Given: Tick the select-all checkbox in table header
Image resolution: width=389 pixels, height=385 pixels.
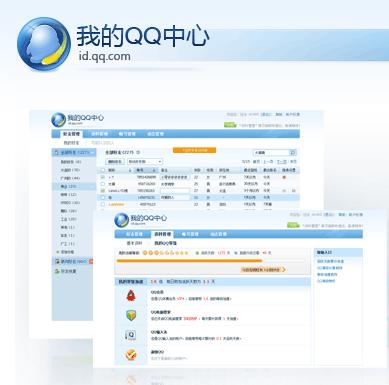Looking at the screenshot, I should (x=103, y=170).
